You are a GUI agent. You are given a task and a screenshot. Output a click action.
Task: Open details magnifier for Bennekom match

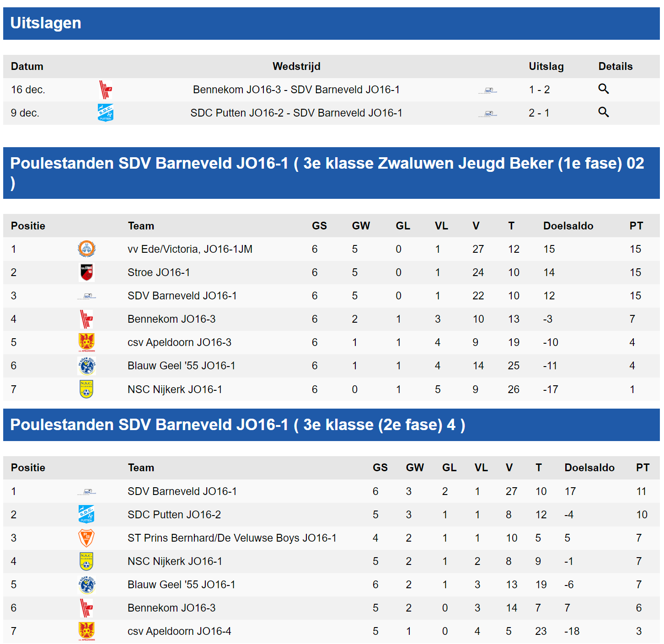[x=604, y=89]
